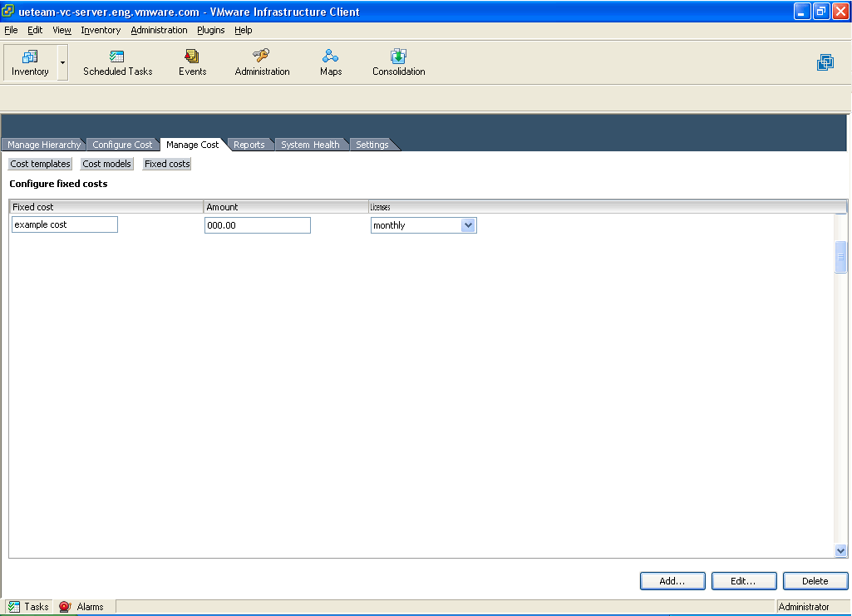Click the vertical scrollbar down arrow
This screenshot has height=616, width=852.
click(x=840, y=550)
